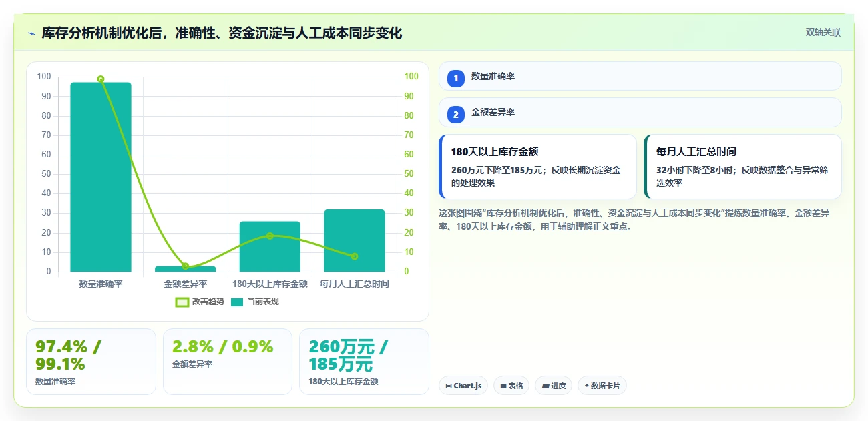The height and width of the screenshot is (421, 868).
Task: Click the 进度 tag
Action: tap(554, 386)
